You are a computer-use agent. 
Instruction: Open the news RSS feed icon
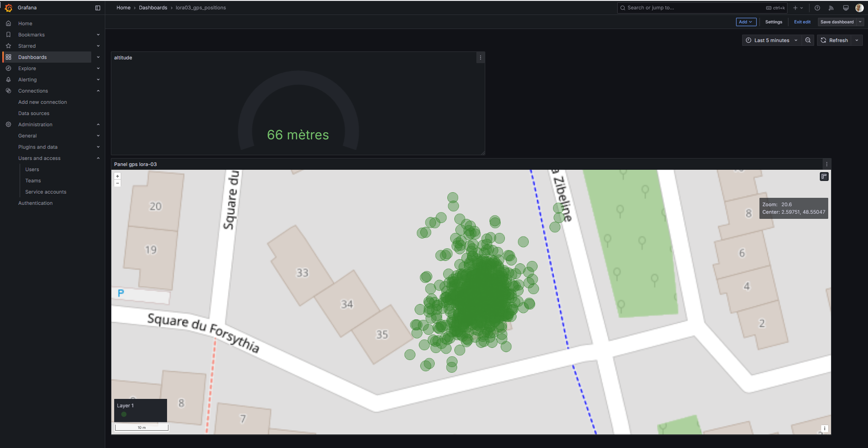click(x=831, y=8)
